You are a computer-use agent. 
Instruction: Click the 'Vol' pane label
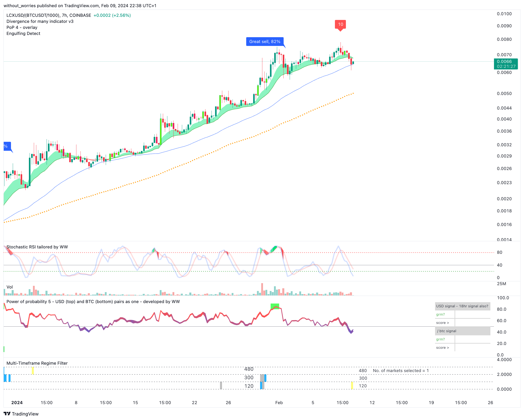click(9, 287)
